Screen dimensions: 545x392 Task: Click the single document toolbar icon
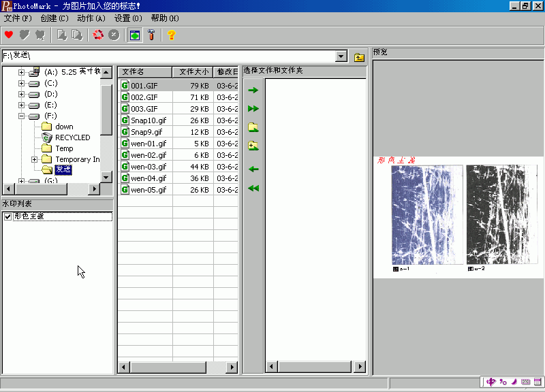tap(62, 35)
